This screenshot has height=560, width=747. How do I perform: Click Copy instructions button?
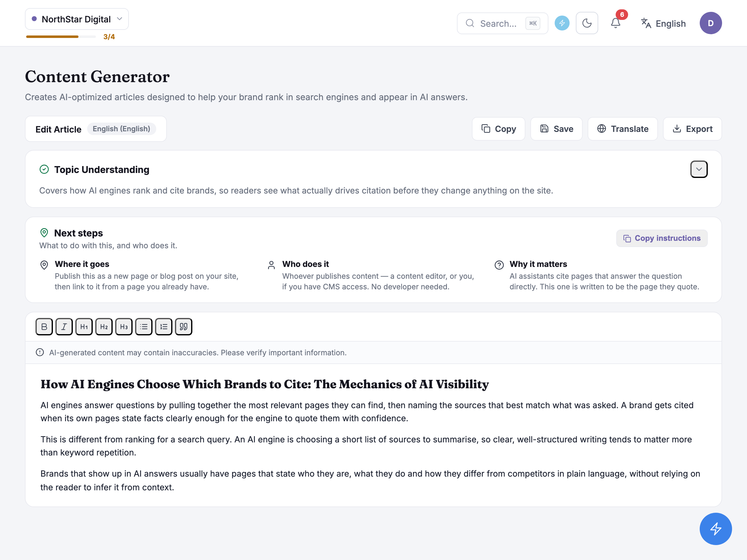(661, 238)
